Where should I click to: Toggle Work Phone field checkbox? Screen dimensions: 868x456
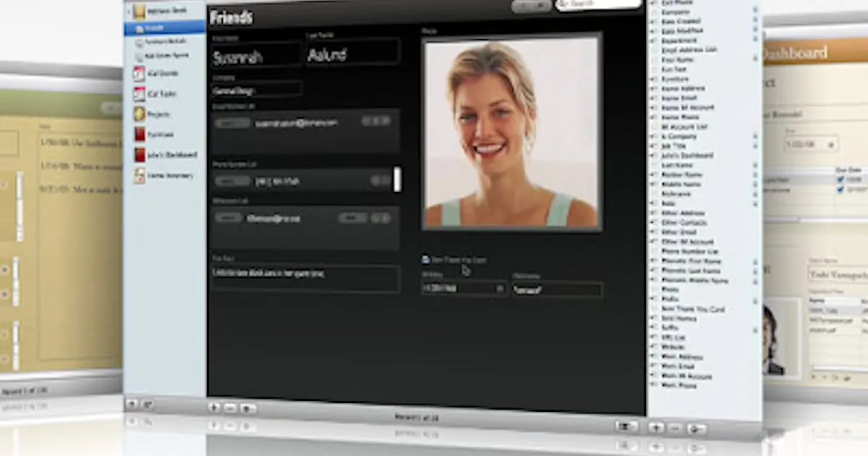[x=655, y=386]
